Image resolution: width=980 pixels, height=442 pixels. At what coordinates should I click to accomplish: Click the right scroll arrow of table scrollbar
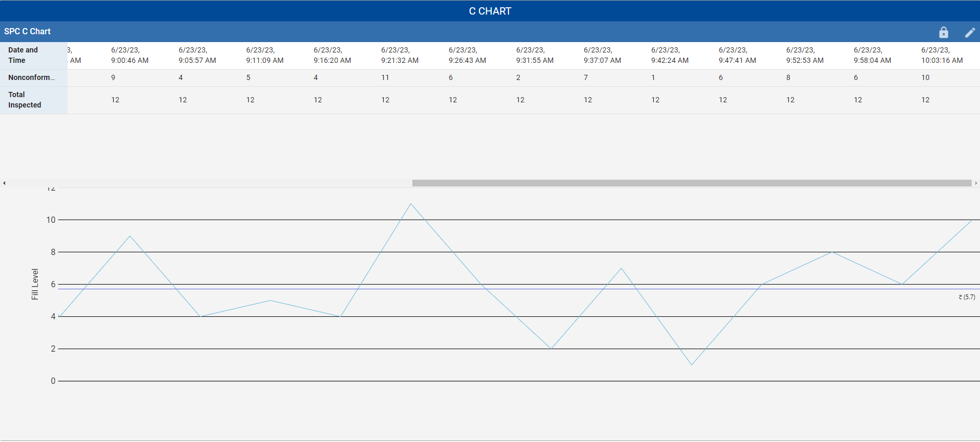click(976, 183)
